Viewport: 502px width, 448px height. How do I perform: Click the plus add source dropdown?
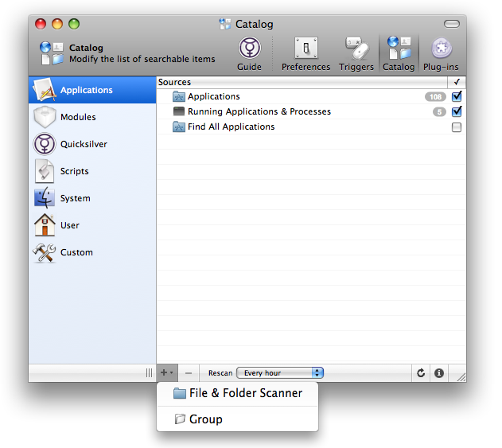[x=167, y=373]
